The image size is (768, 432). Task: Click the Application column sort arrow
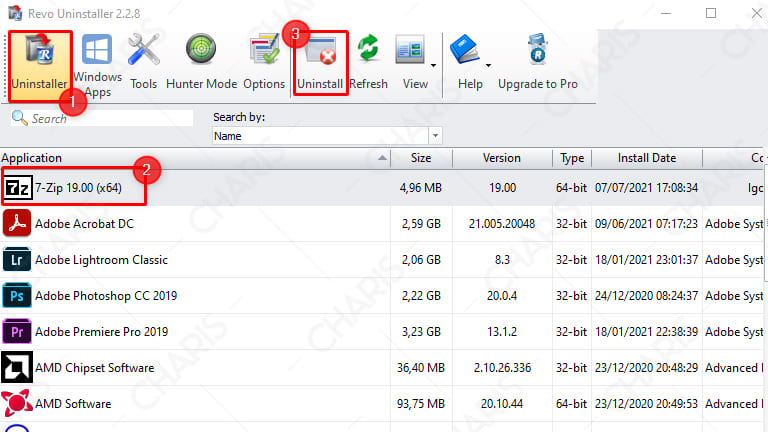[x=383, y=158]
